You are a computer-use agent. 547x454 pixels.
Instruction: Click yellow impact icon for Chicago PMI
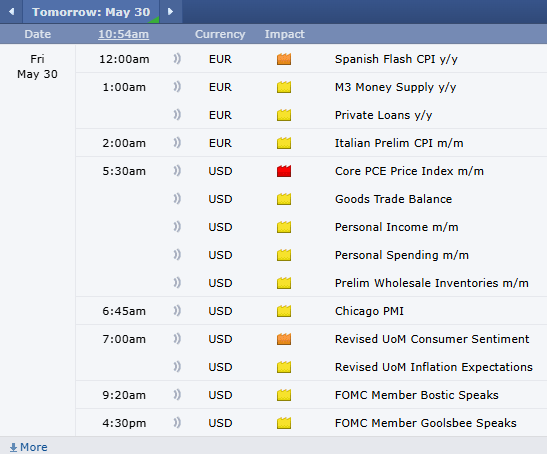[284, 311]
